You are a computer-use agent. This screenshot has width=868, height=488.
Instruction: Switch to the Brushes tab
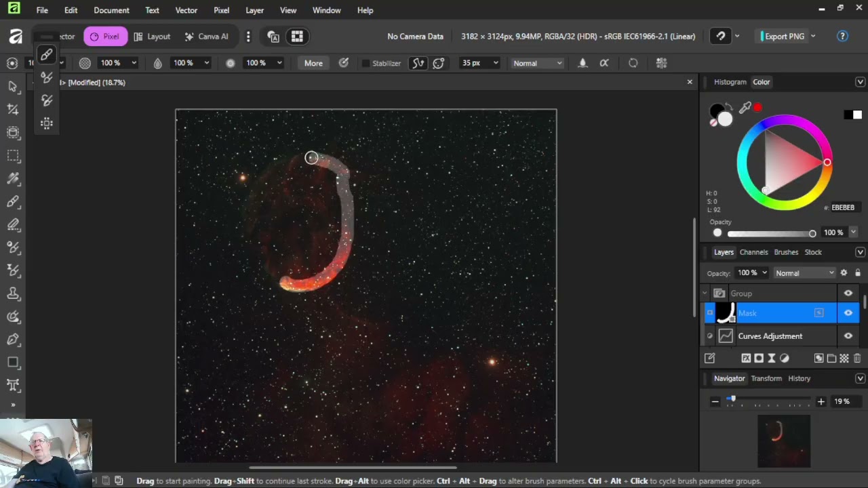[786, 252]
